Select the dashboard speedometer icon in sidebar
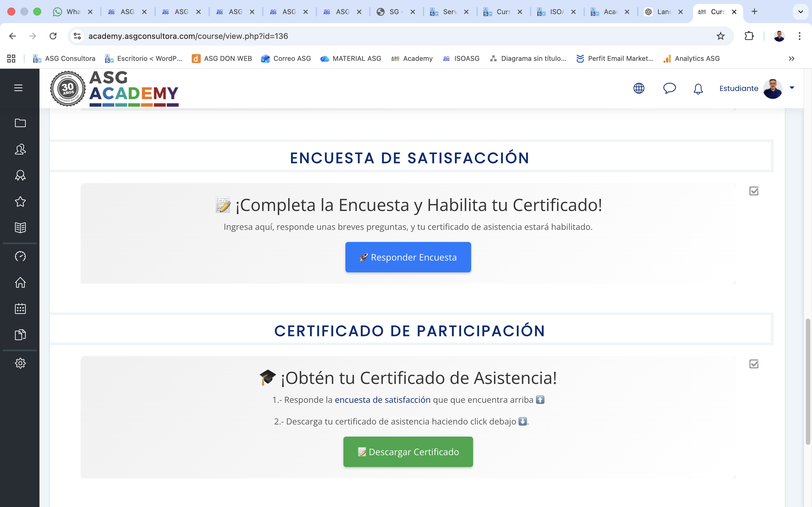Image resolution: width=812 pixels, height=507 pixels. (x=20, y=256)
